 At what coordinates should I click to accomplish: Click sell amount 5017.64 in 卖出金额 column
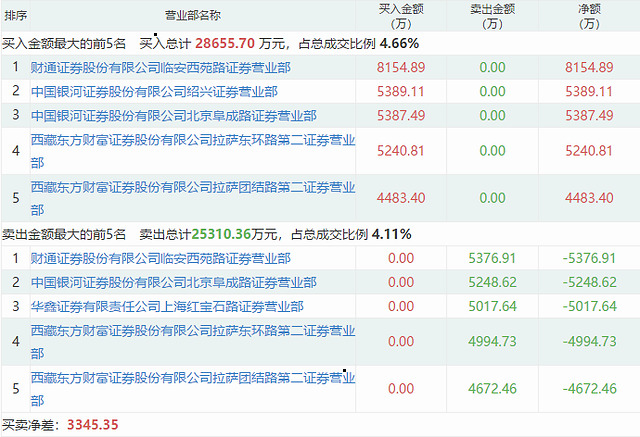(x=492, y=306)
